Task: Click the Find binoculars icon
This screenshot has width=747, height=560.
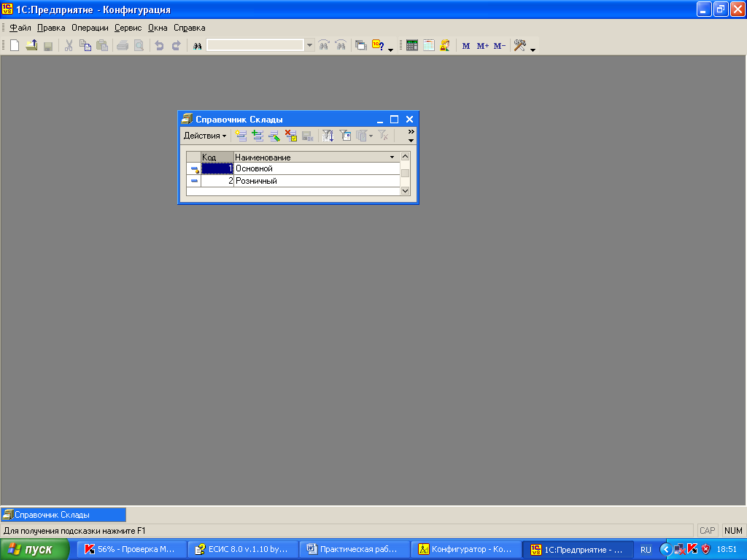Action: (197, 46)
